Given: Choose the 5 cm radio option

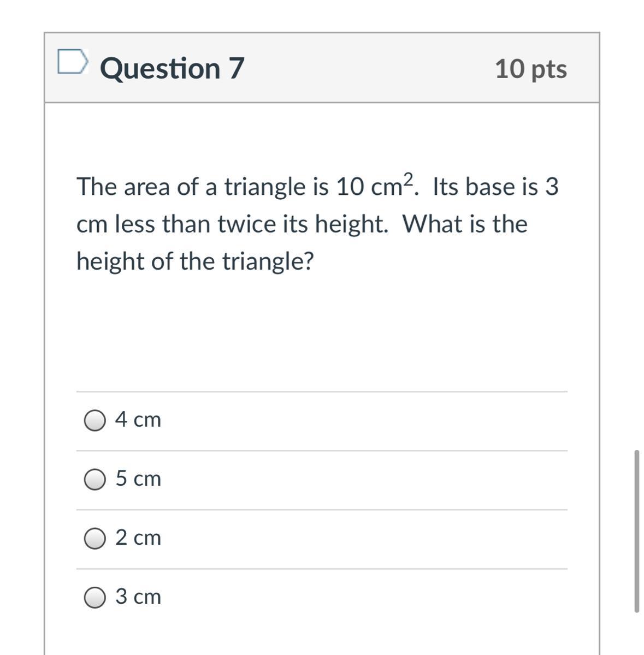Looking at the screenshot, I should pyautogui.click(x=95, y=479).
